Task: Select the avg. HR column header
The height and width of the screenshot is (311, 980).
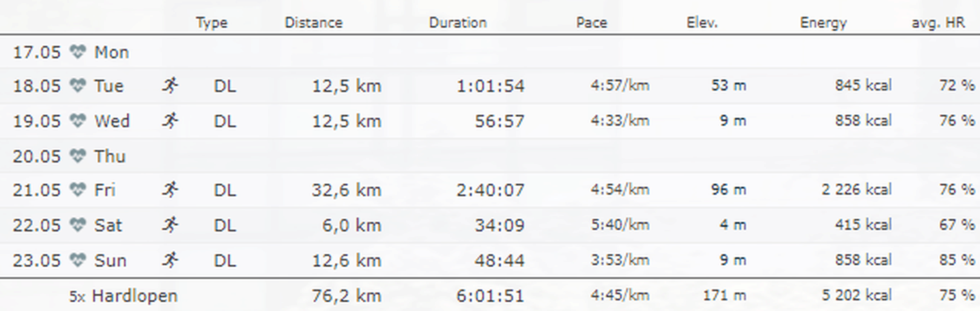Action: click(938, 23)
